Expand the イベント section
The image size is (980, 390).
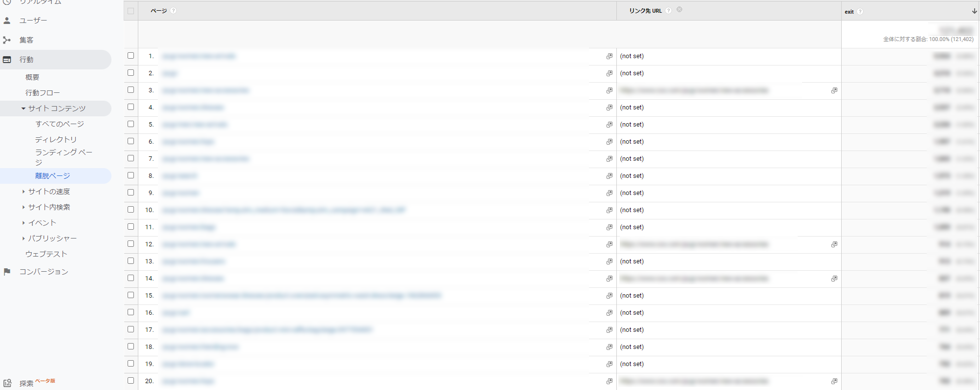[x=23, y=223]
